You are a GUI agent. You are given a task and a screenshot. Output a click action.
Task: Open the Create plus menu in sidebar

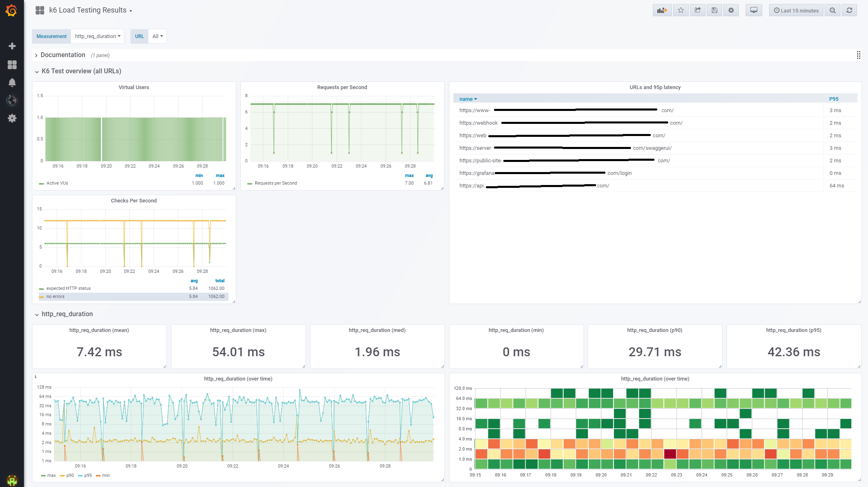12,46
